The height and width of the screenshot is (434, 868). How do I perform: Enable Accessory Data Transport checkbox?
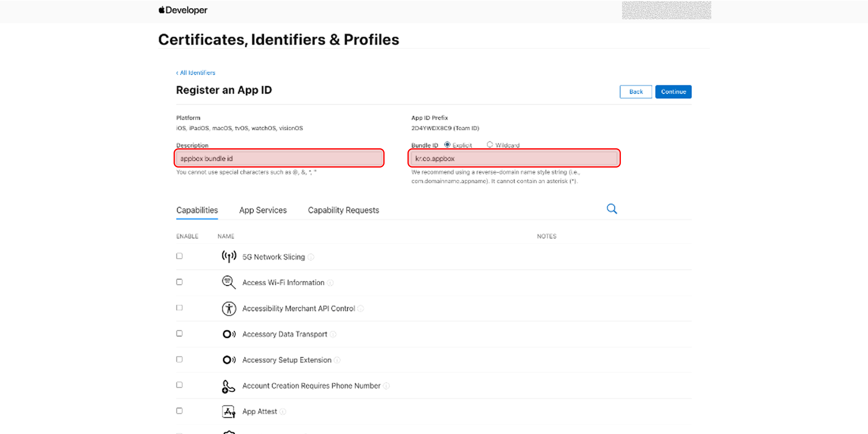click(x=179, y=333)
